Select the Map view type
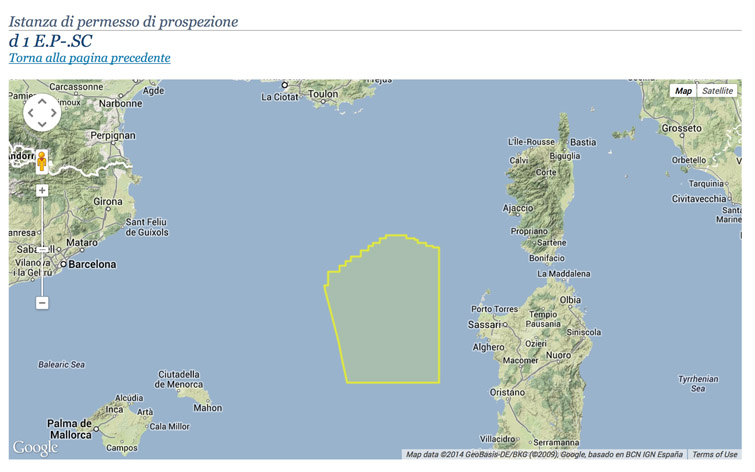Image resolution: width=755 pixels, height=472 pixels. tap(683, 91)
